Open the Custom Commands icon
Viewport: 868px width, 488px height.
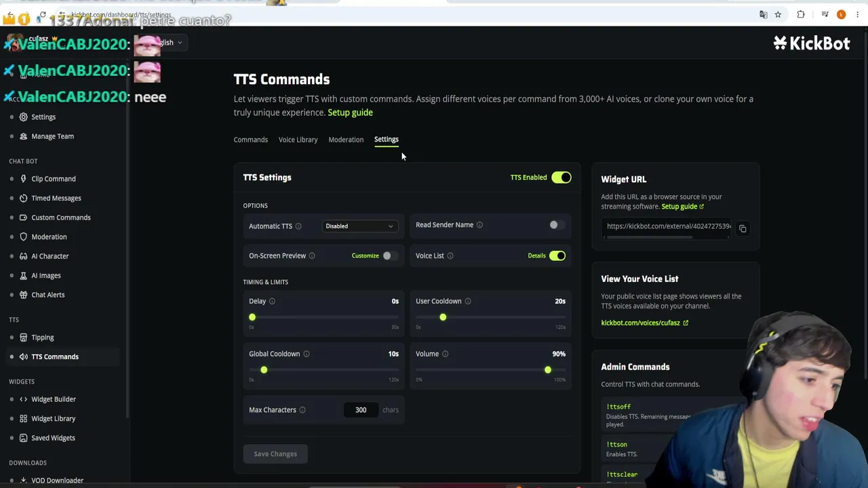coord(24,218)
